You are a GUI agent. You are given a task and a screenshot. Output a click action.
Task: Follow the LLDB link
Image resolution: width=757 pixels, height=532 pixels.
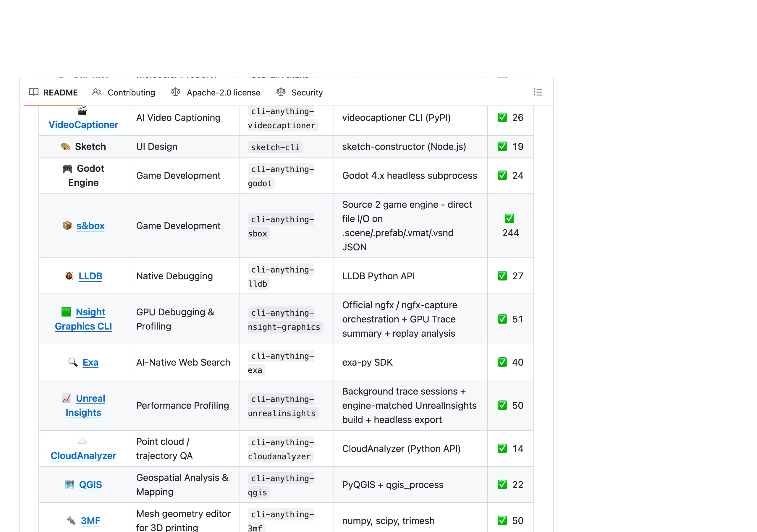coord(90,276)
